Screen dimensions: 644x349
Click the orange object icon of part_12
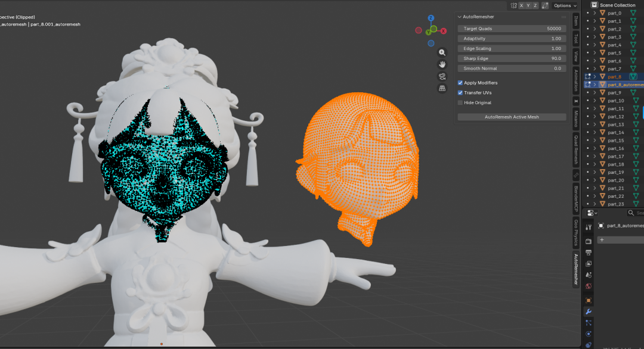[602, 117]
